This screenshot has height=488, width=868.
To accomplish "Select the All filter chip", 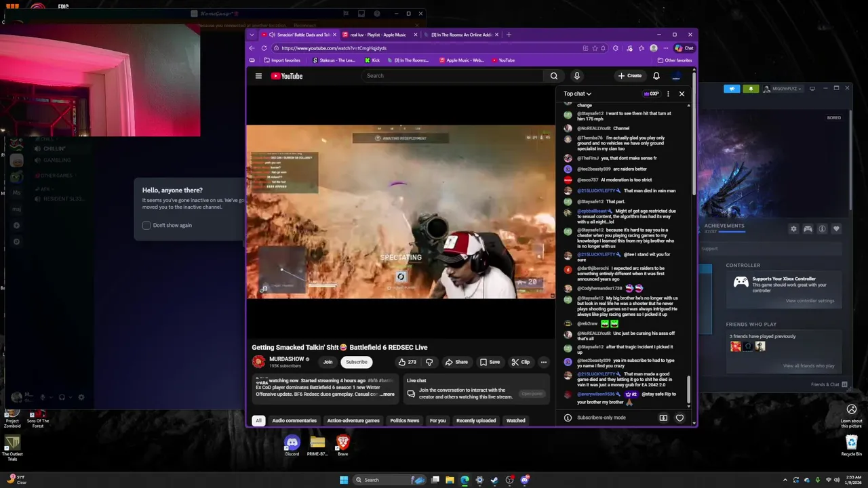I will (258, 420).
